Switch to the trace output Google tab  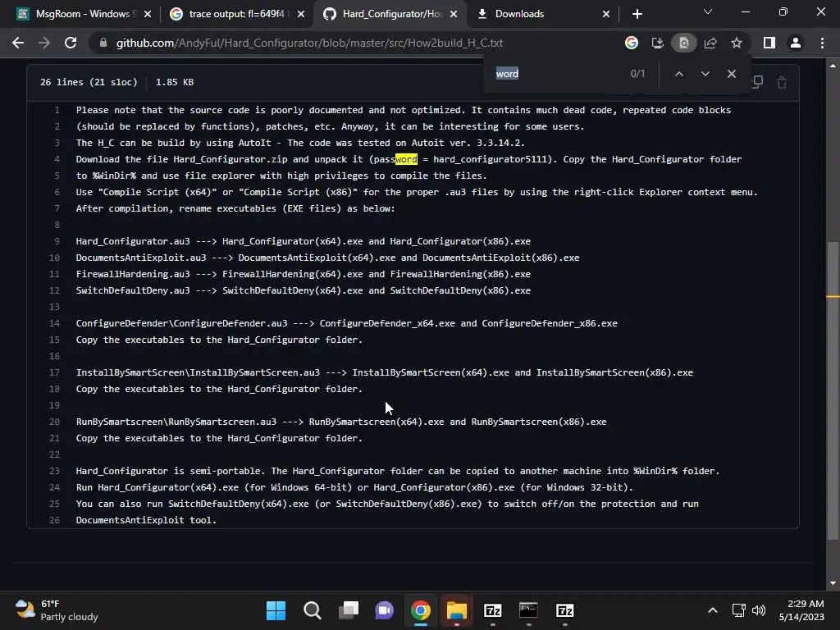click(x=236, y=14)
